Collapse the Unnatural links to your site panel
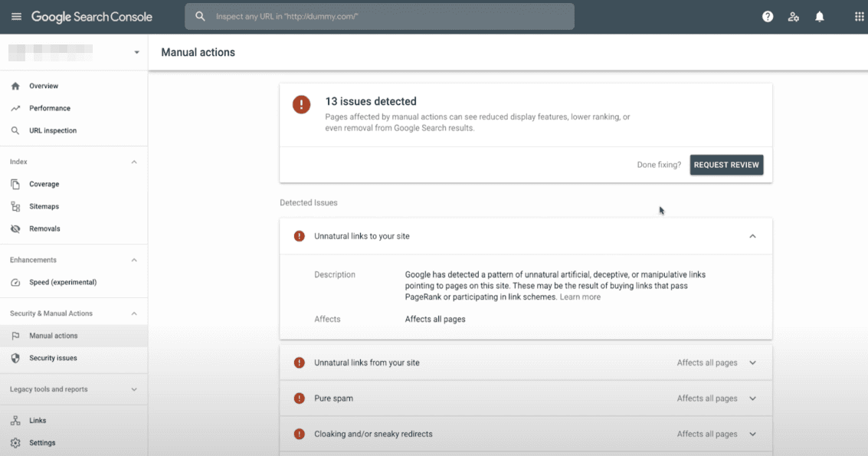The width and height of the screenshot is (868, 456). click(752, 236)
